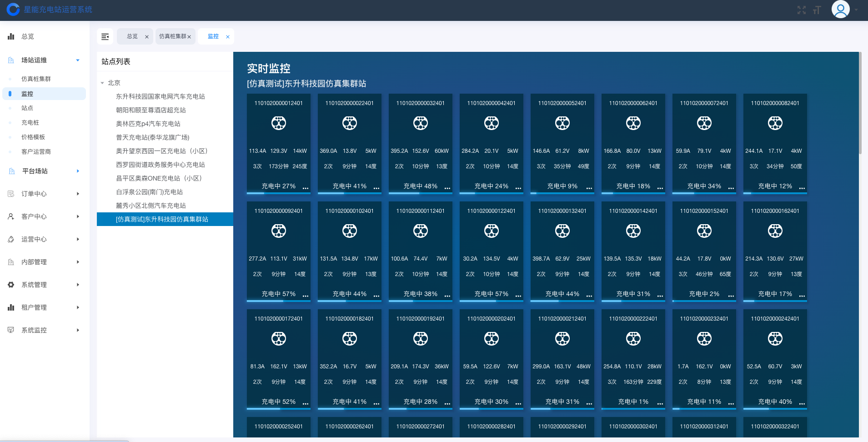This screenshot has height=442, width=868.
Task: Click the font size adjustment icon
Action: click(817, 10)
